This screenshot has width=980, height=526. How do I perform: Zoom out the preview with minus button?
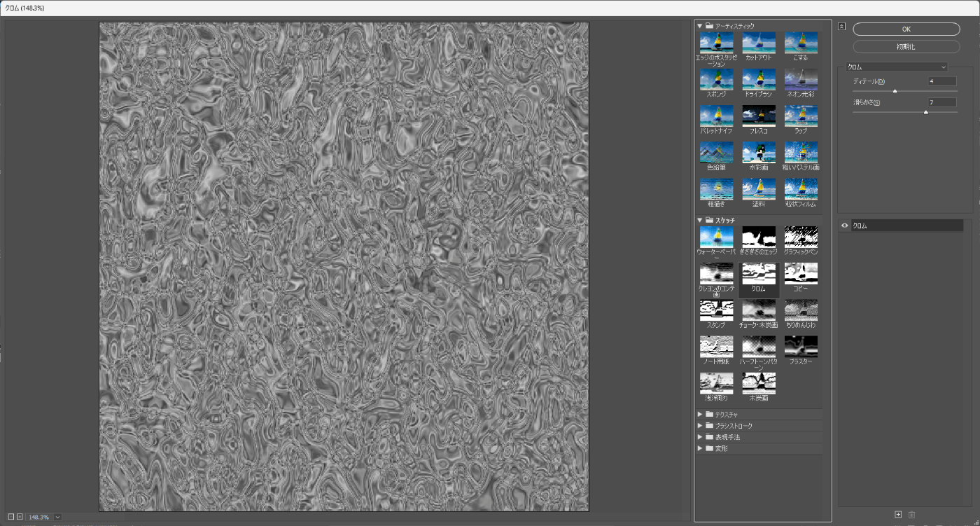click(11, 517)
